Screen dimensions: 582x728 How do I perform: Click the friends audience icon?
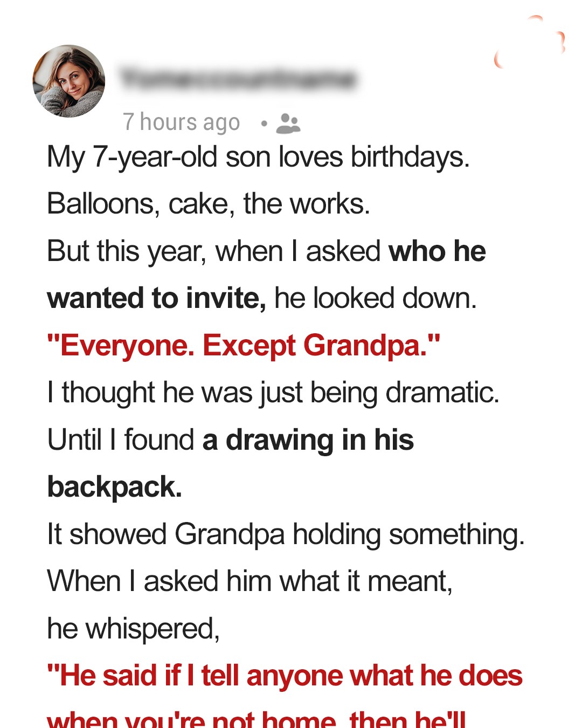point(288,123)
